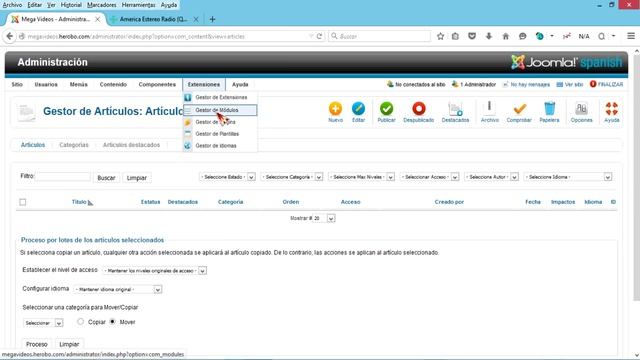Click the Editar pencil icon
This screenshot has width=640, height=360.
pyautogui.click(x=358, y=109)
